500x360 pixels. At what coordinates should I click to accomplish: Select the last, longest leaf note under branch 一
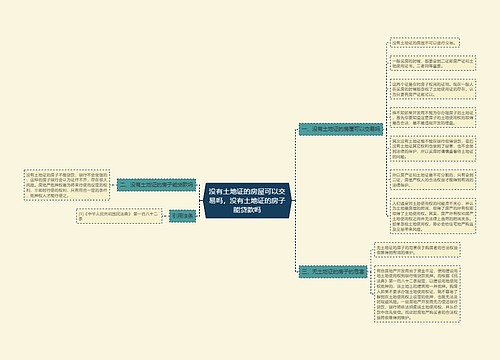click(433, 216)
